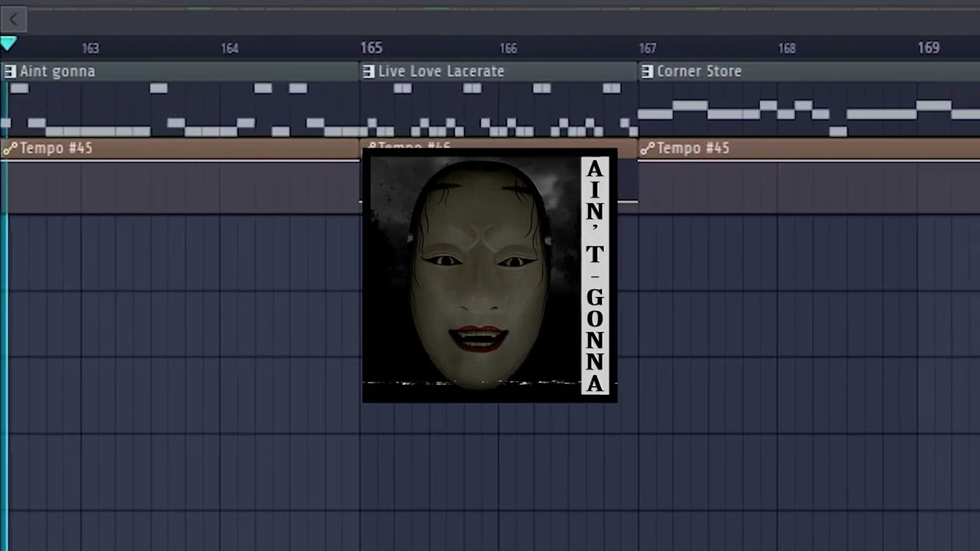Image resolution: width=980 pixels, height=551 pixels.
Task: Jump to bar 166 on the timeline ruler
Action: 508,48
